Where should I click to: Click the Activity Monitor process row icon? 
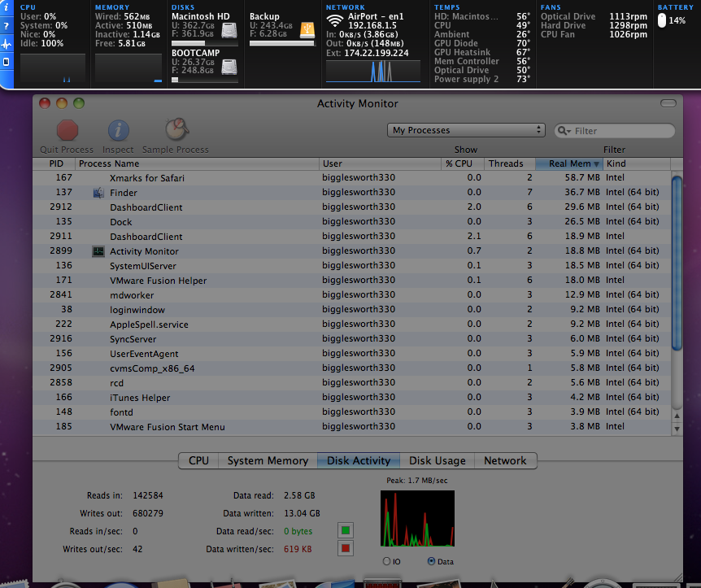click(98, 251)
